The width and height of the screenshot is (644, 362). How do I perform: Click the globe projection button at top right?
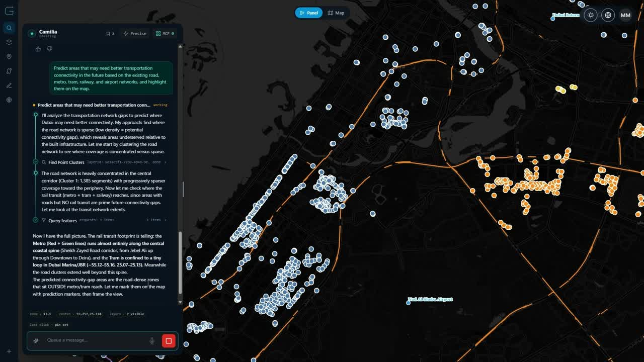pos(608,15)
